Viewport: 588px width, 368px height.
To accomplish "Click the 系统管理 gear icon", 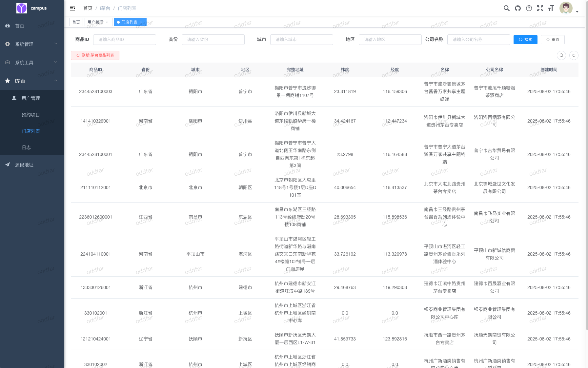I will coord(8,44).
